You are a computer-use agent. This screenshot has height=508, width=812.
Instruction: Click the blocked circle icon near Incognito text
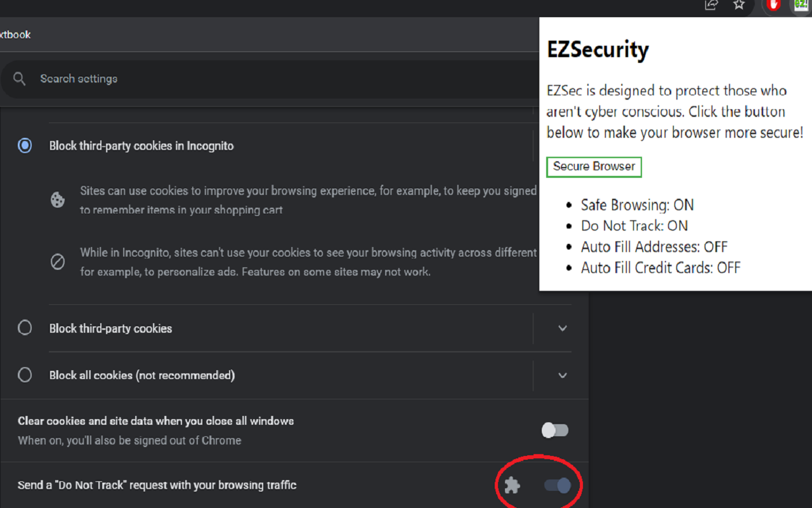(x=58, y=262)
